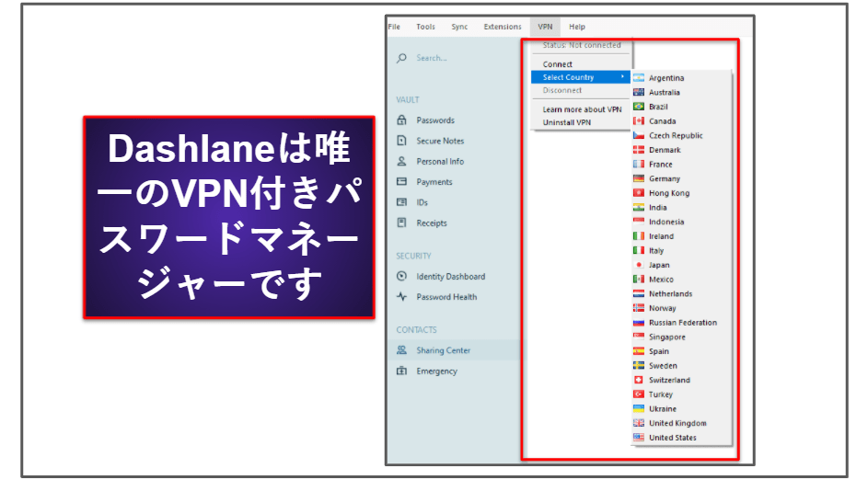Screen dimensions: 868x480
Task: Click the Emergency kit icon
Action: point(402,371)
